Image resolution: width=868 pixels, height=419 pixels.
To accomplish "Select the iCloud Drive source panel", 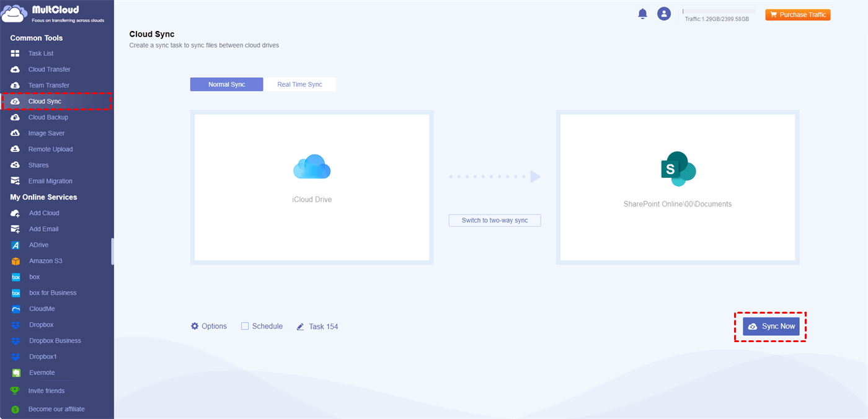I will (x=312, y=187).
